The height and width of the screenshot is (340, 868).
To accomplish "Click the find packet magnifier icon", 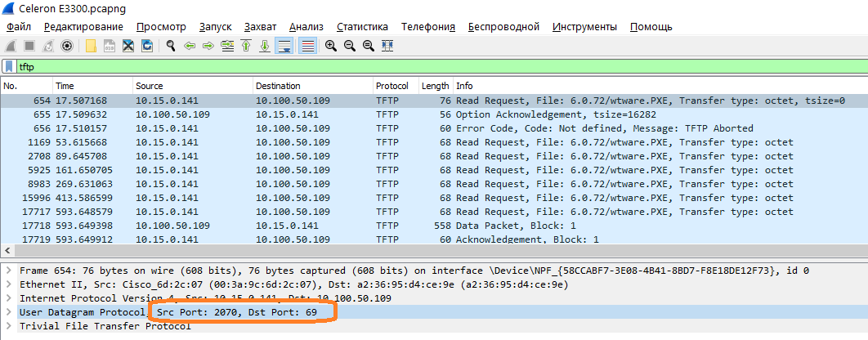I will (x=170, y=46).
